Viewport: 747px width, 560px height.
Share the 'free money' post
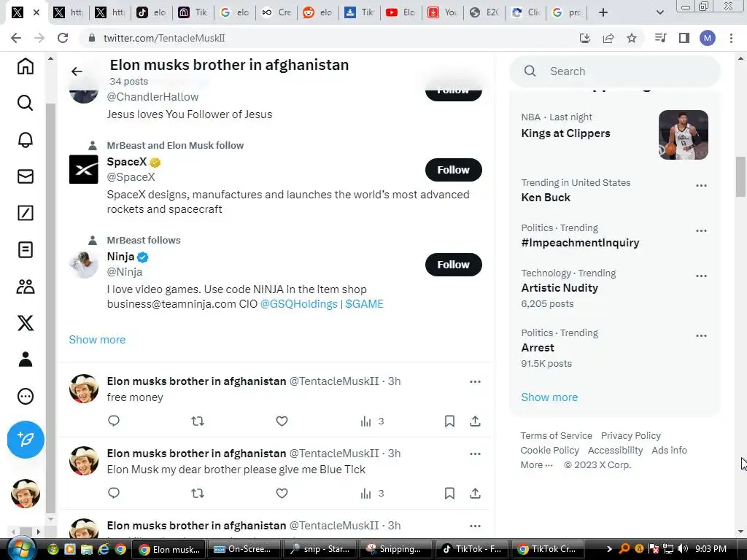click(475, 421)
